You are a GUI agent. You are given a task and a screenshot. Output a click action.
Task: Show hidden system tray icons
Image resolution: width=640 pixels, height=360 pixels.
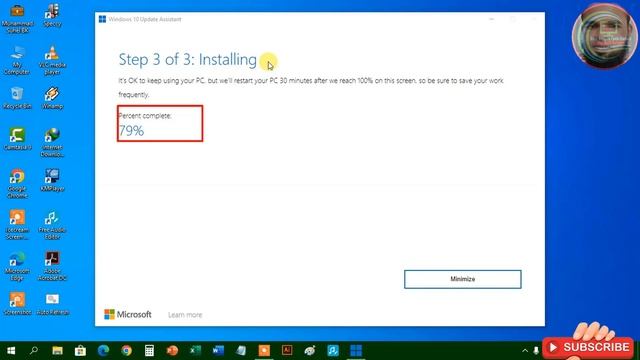pyautogui.click(x=525, y=351)
